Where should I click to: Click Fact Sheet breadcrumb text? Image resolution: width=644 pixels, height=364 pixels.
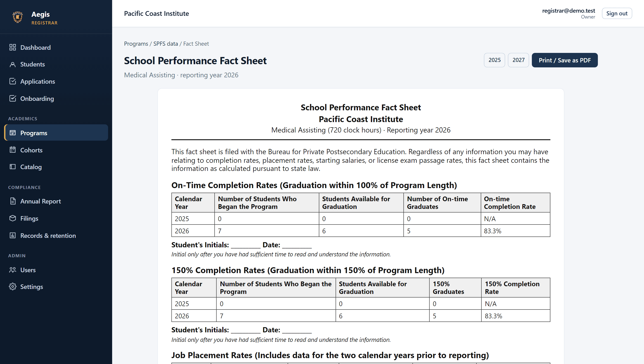pyautogui.click(x=196, y=44)
